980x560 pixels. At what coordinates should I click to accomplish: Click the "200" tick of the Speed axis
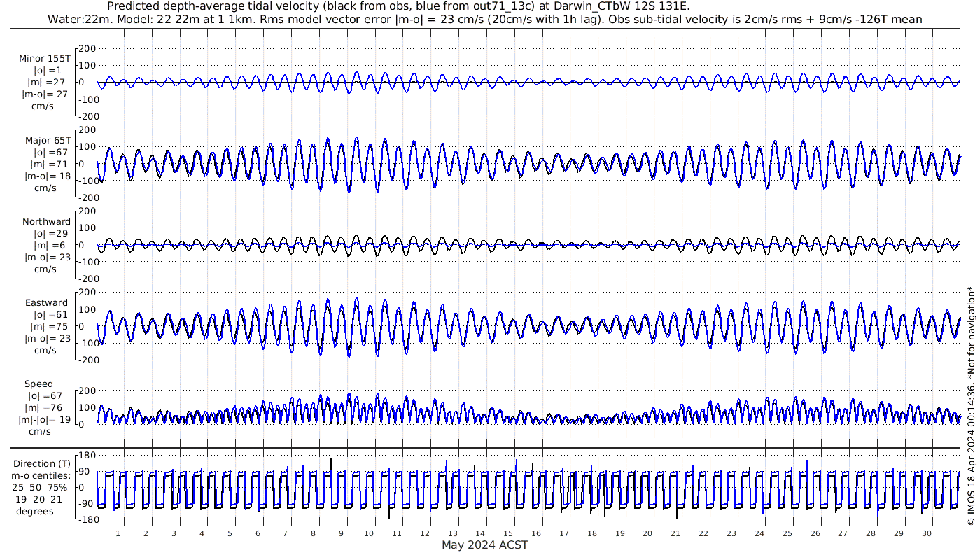point(87,391)
